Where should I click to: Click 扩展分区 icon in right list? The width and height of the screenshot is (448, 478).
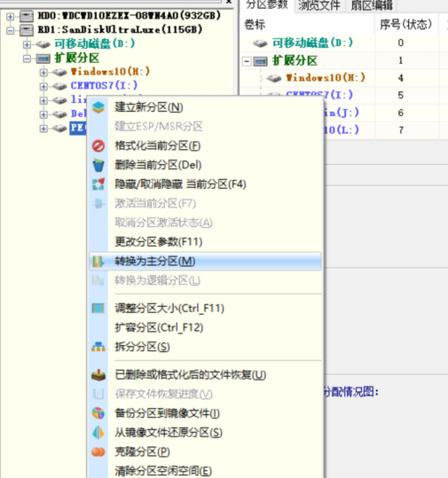click(x=260, y=61)
